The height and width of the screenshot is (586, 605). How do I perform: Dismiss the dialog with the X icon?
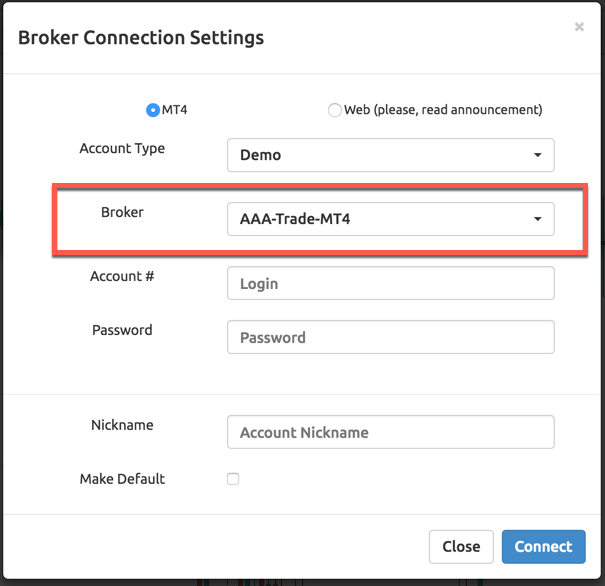coord(579,27)
